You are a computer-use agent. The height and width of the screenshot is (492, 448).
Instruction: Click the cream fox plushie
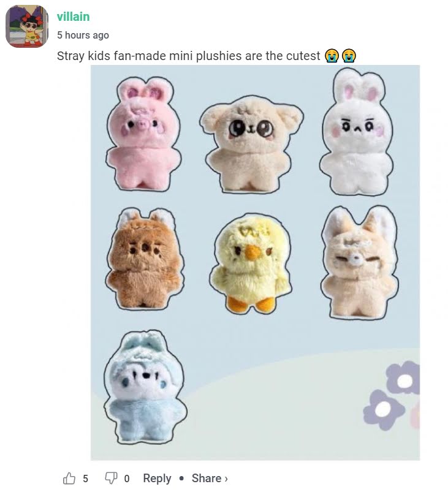pyautogui.click(x=360, y=262)
